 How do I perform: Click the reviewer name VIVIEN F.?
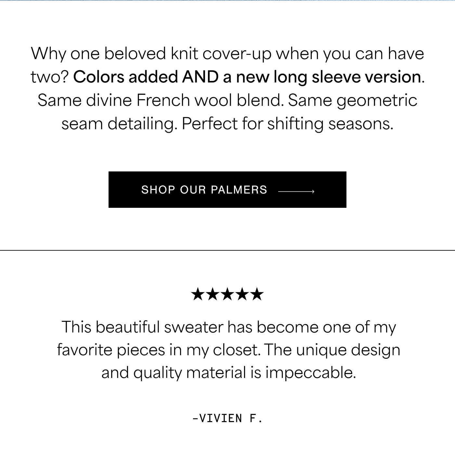[x=227, y=418]
